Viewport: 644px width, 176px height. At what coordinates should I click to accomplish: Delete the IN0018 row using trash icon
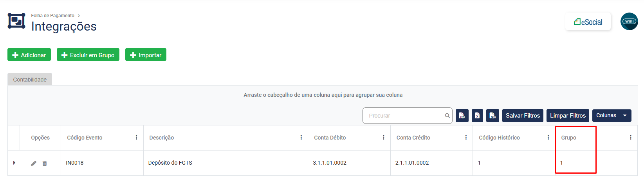(x=45, y=163)
